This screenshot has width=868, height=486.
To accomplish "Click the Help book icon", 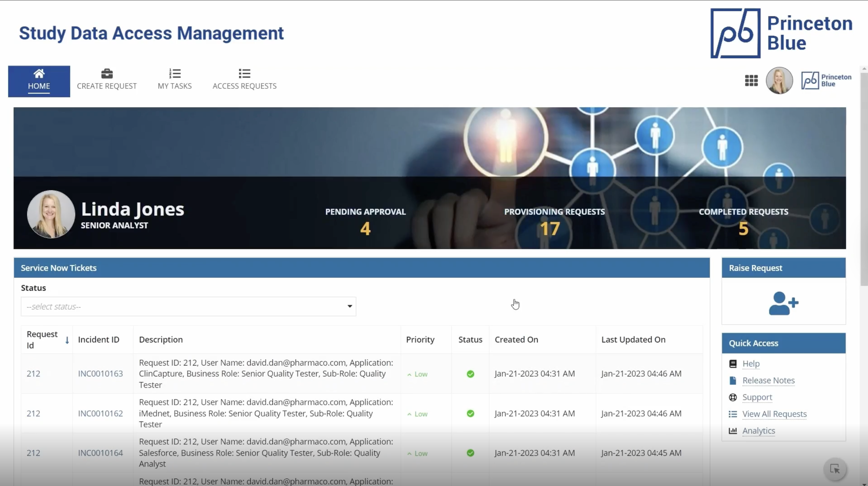I will tap(733, 363).
